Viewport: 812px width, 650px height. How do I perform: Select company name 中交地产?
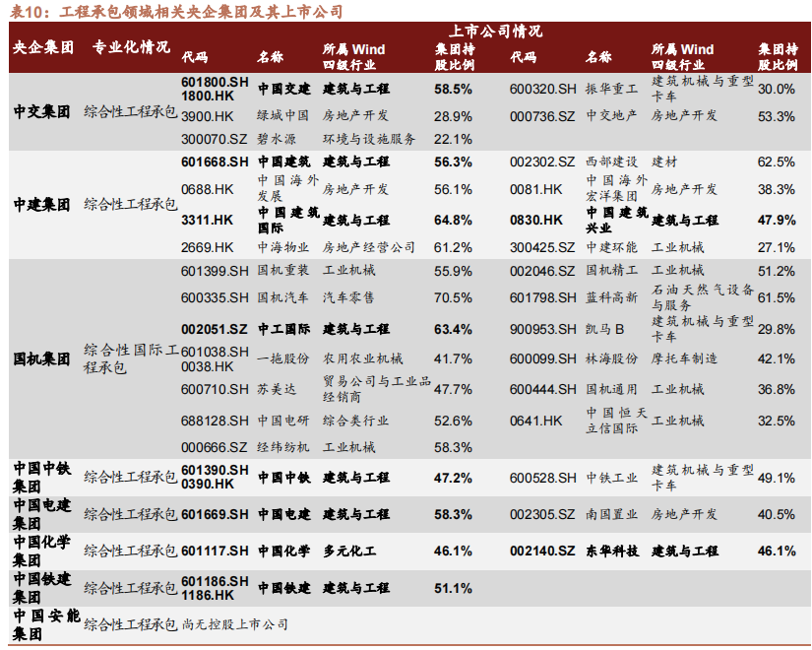coord(611,115)
